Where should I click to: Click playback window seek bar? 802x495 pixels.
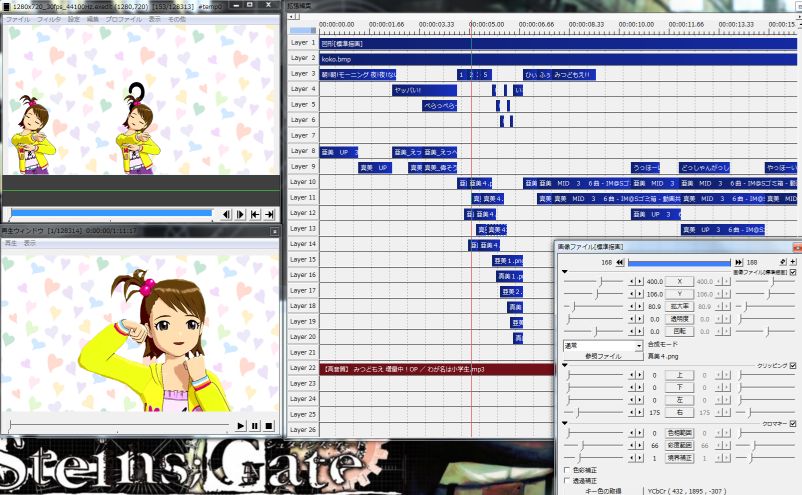click(x=119, y=425)
